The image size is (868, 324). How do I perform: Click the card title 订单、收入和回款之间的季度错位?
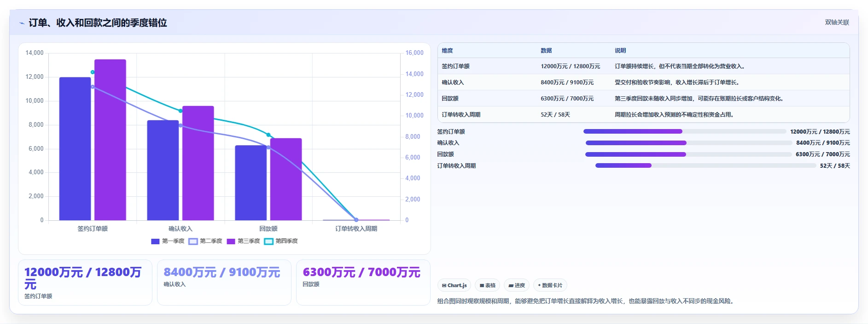pos(98,23)
